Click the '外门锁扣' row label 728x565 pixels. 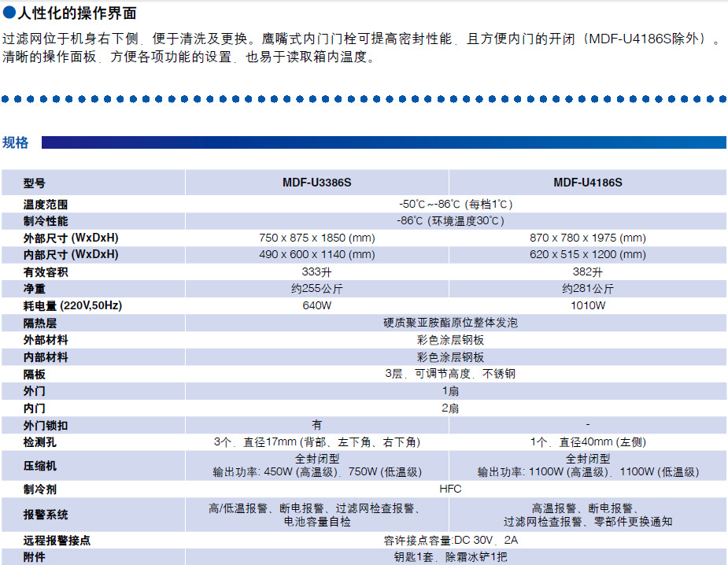[46, 425]
